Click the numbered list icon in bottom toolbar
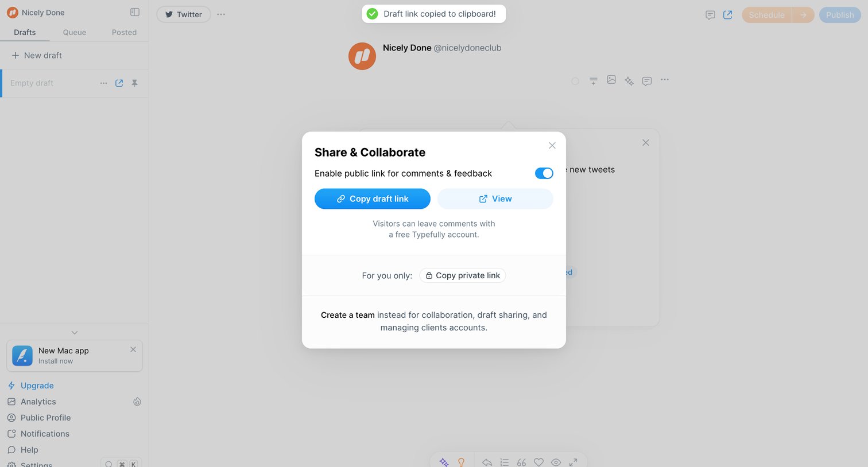868x467 pixels. pyautogui.click(x=504, y=462)
